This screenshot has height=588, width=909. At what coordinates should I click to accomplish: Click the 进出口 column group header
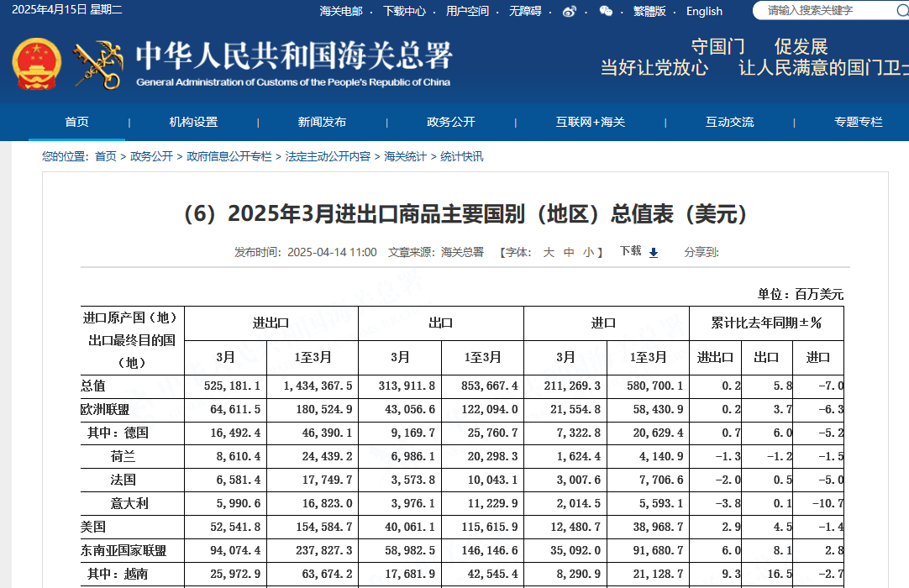coord(271,323)
